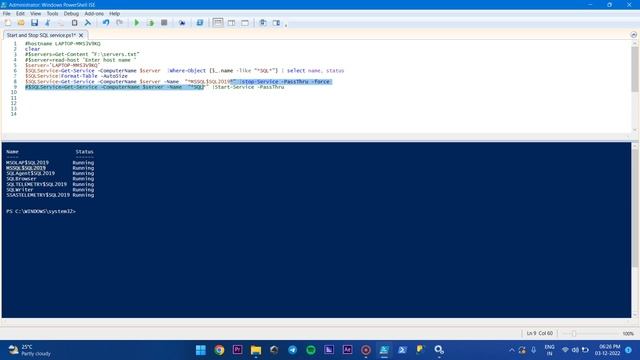Click SSASTELEMETRY$SQL2019 row in console output
Viewport: 640px width, 360px height.
tap(50, 195)
